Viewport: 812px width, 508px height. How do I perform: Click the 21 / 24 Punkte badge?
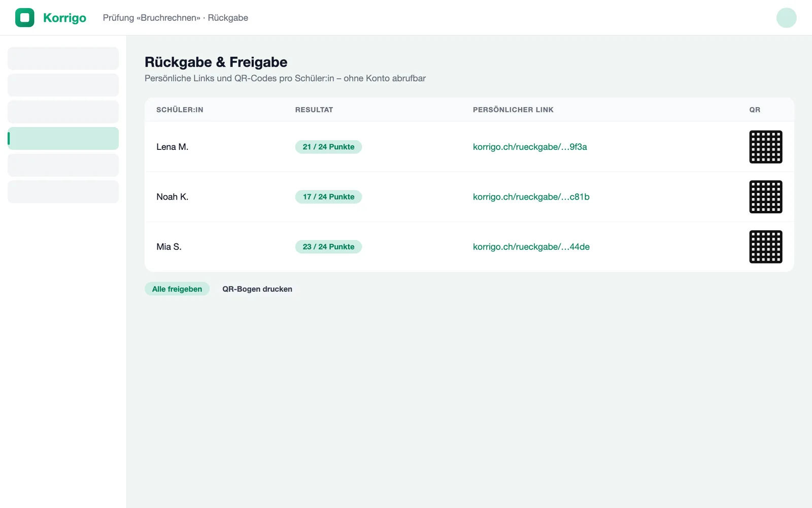click(328, 147)
